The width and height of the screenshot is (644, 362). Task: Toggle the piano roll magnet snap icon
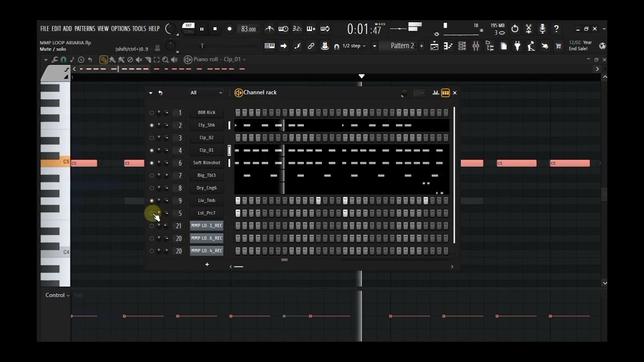pos(63,59)
